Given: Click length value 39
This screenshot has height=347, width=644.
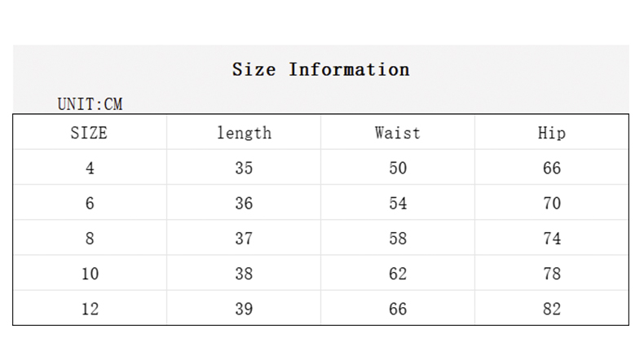Looking at the screenshot, I should [244, 310].
